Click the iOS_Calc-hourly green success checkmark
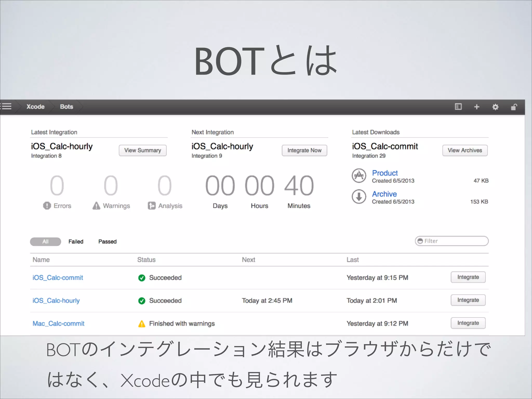Image resolution: width=532 pixels, height=399 pixels. (x=142, y=301)
